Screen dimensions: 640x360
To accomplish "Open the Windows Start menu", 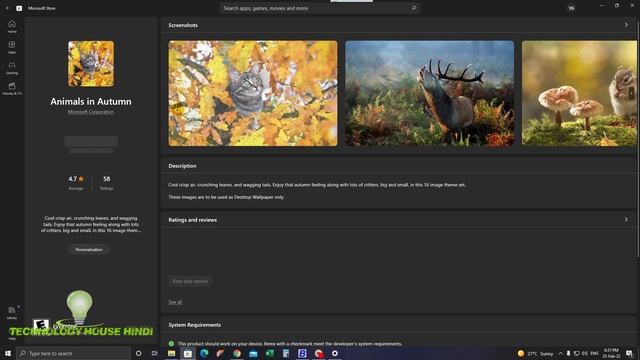I will 8,353.
